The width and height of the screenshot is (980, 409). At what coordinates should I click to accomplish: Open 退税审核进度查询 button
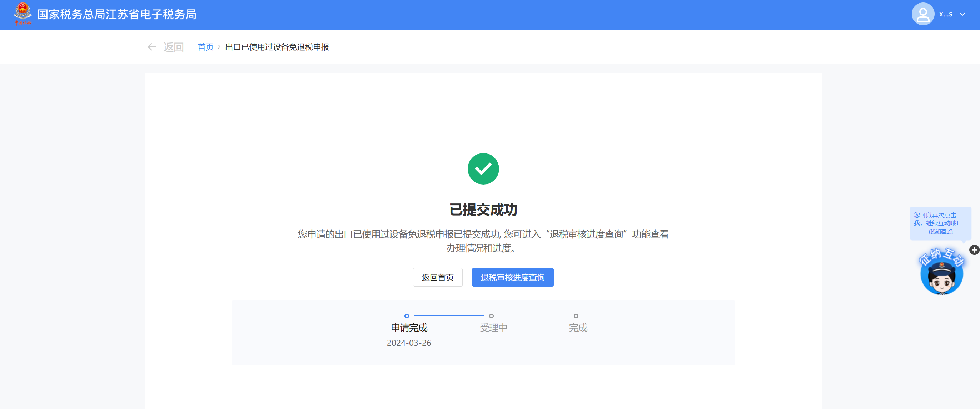coord(512,277)
